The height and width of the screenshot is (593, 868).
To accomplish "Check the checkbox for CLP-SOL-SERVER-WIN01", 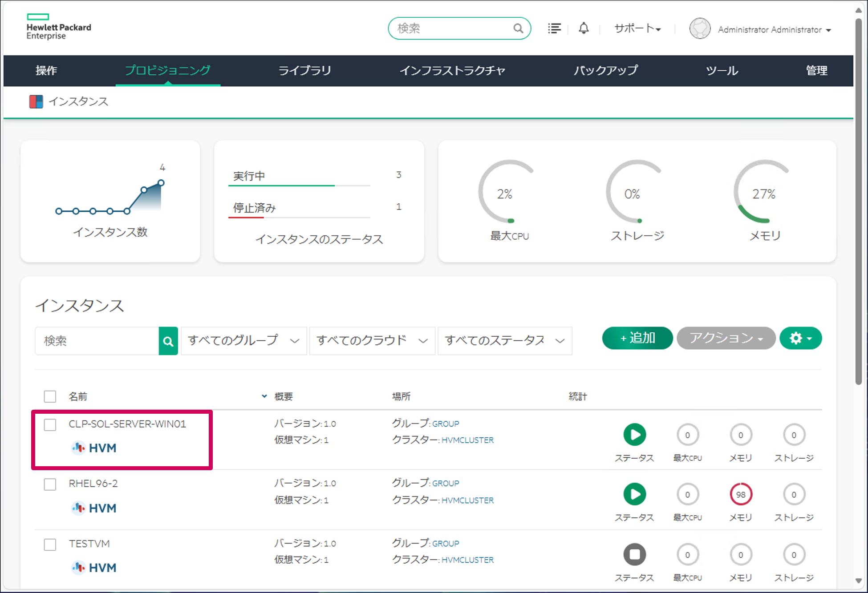I will 50,425.
